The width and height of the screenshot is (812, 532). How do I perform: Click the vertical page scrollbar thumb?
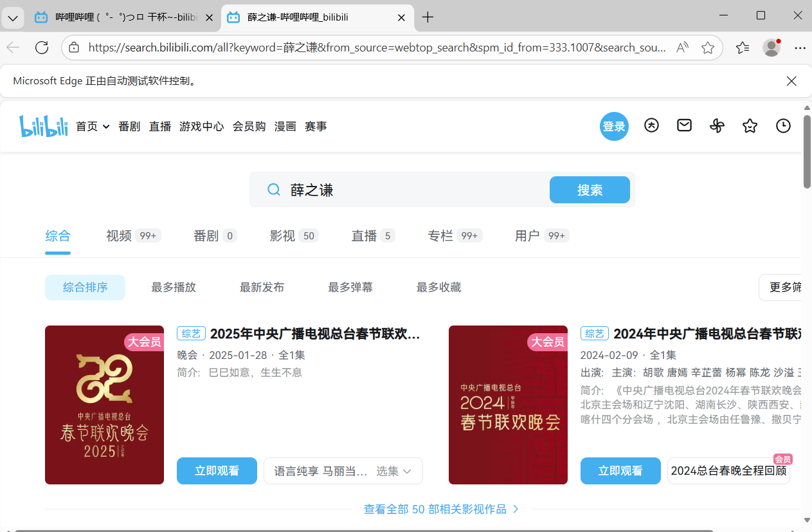(807, 151)
